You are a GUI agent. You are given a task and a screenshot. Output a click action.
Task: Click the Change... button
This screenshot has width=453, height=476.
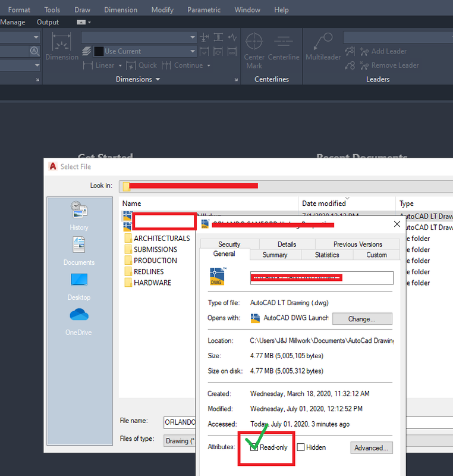coord(361,319)
